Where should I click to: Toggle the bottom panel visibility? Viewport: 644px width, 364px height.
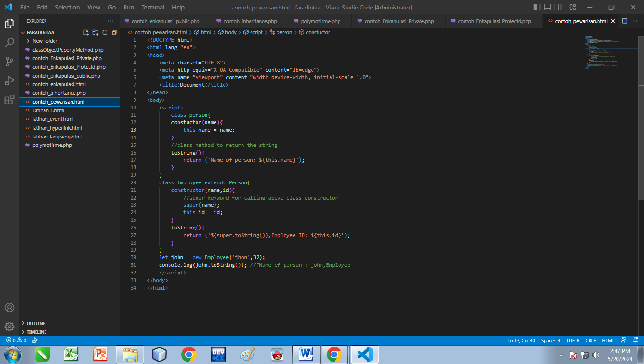(x=547, y=7)
